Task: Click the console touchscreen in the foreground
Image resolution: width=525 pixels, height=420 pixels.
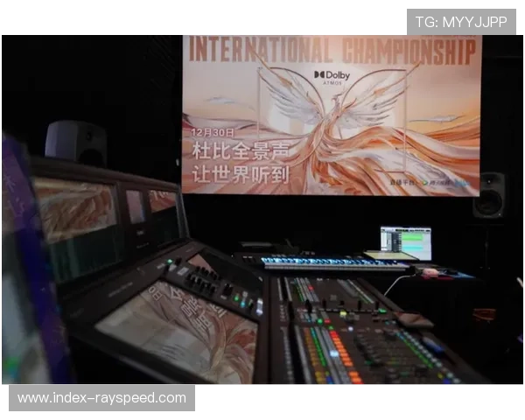Action: point(177,334)
